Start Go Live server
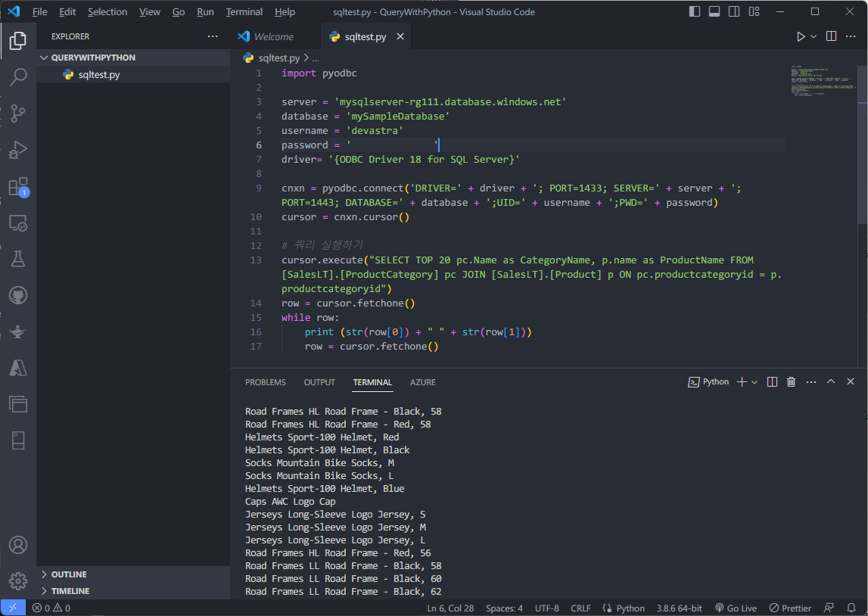Viewport: 868px width, 616px height. [736, 608]
